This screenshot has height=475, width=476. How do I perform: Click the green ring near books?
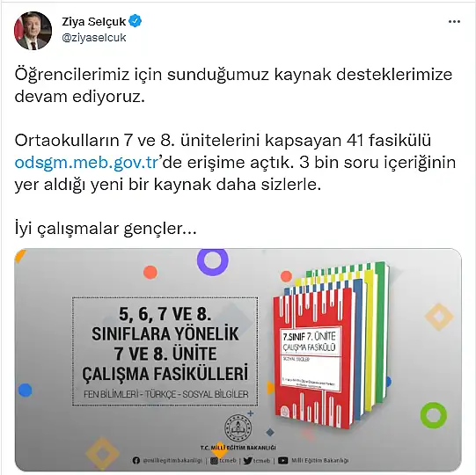pos(434,415)
